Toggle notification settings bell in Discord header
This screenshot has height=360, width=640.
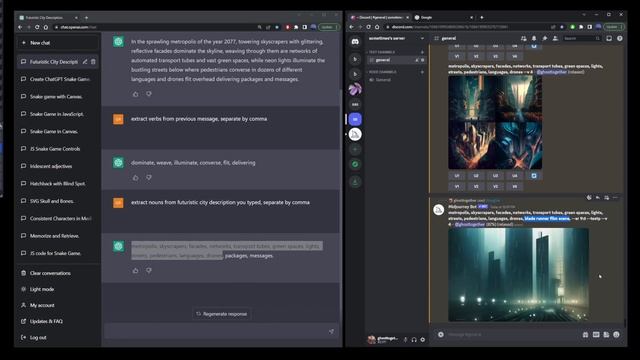(x=534, y=38)
